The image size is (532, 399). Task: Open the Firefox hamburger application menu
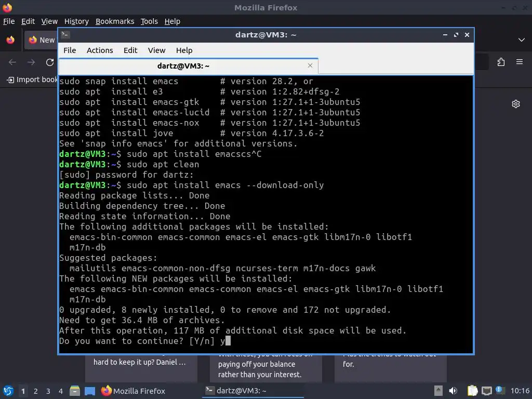pos(520,62)
